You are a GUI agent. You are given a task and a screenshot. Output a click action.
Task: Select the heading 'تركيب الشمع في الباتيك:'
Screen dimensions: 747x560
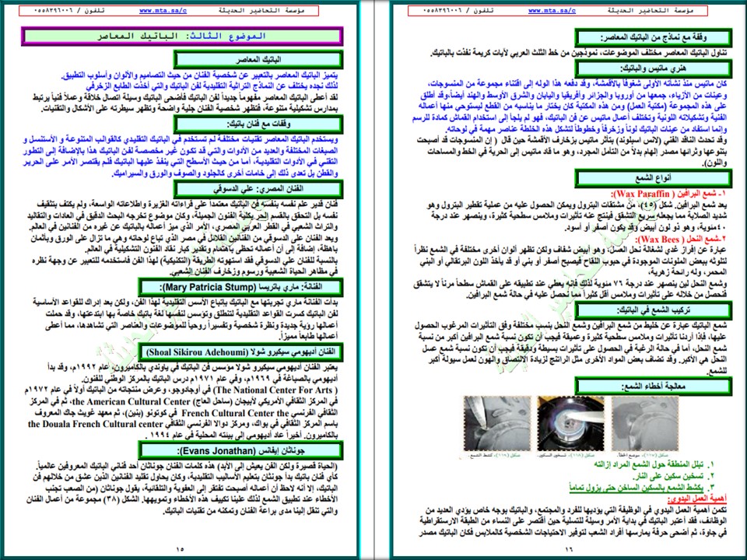(x=653, y=310)
